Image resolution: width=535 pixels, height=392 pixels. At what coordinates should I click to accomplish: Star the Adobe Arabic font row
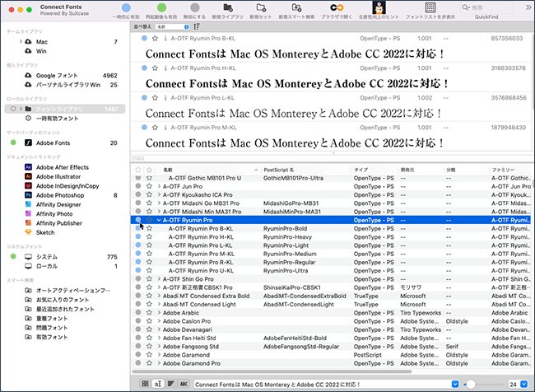click(x=149, y=313)
